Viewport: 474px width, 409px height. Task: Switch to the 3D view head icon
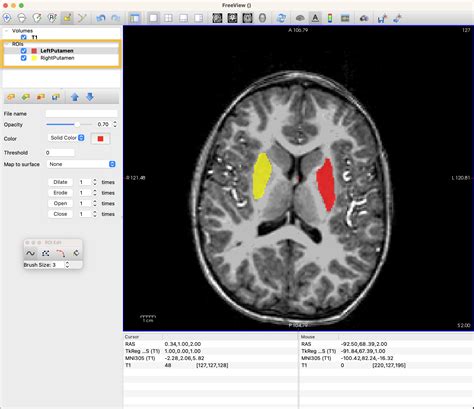pos(263,18)
